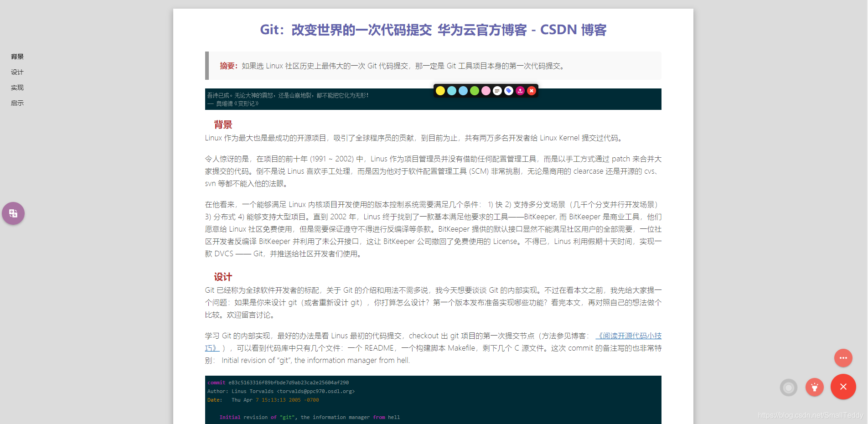Click the quote line 吾诗已成
Viewport: 868px width, 424px height.
click(x=288, y=95)
